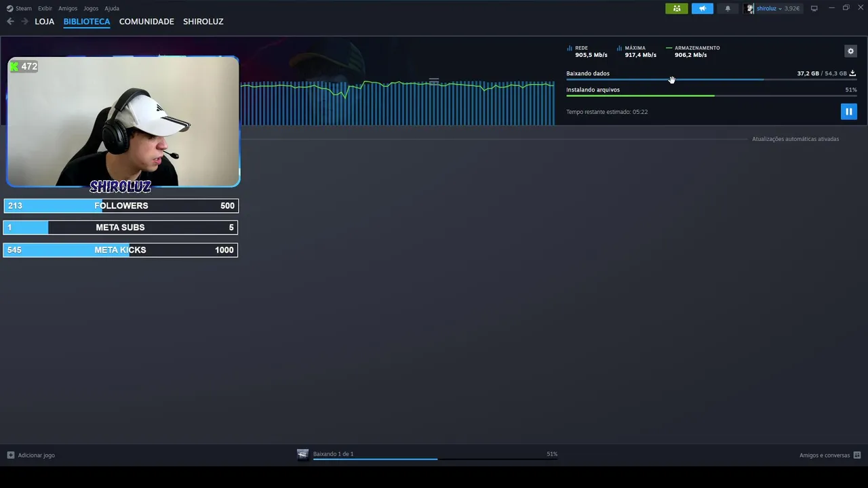
Task: Open Amigos e conversas
Action: pos(825,455)
